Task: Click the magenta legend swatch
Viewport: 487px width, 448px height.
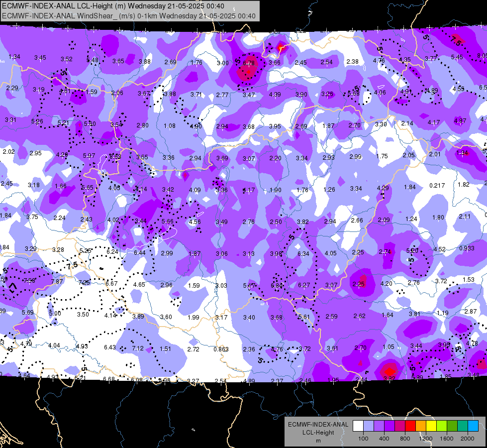Action: pyautogui.click(x=400, y=426)
